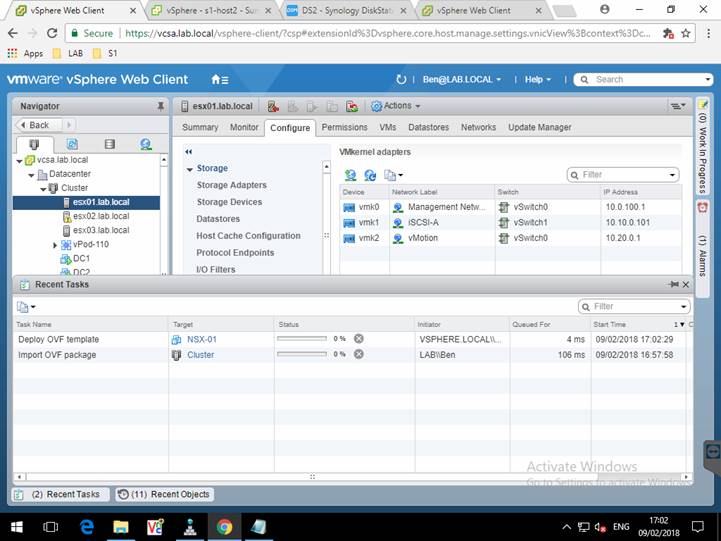Refresh the vSphere Web Client view
Viewport: 721px width, 541px height.
pos(401,80)
